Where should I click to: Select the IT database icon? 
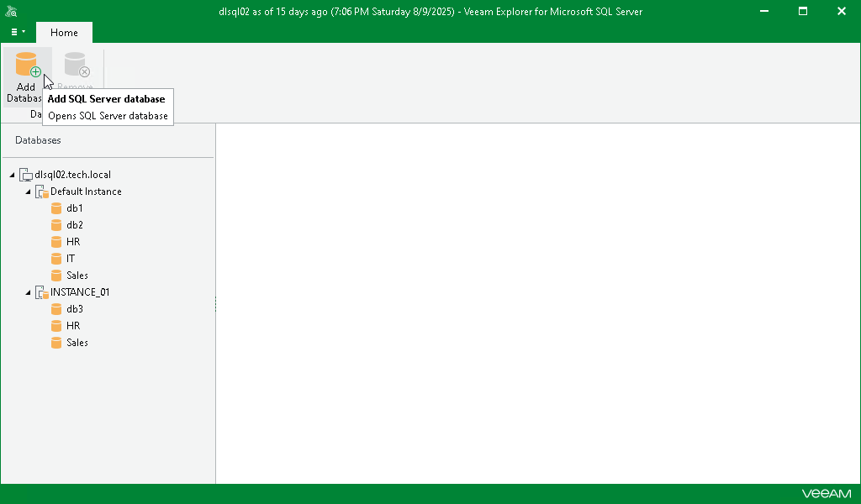(55, 258)
